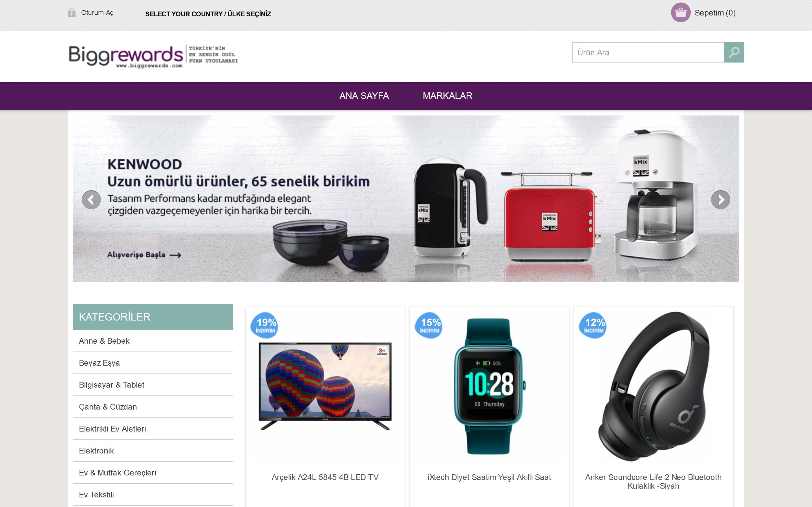The height and width of the screenshot is (507, 812).
Task: Click the Alışverişe Başla banner link
Action: (144, 255)
